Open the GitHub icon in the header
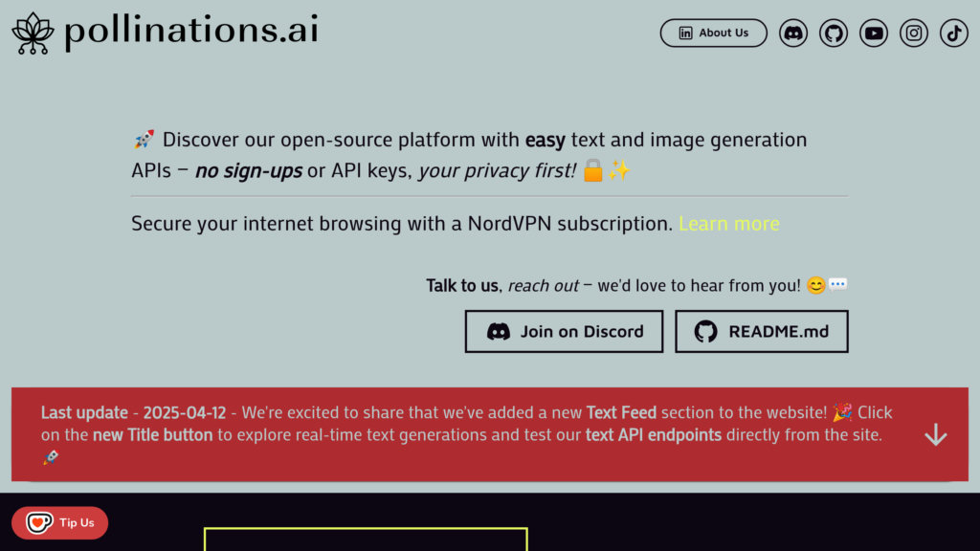This screenshot has width=980, height=551. click(x=834, y=33)
